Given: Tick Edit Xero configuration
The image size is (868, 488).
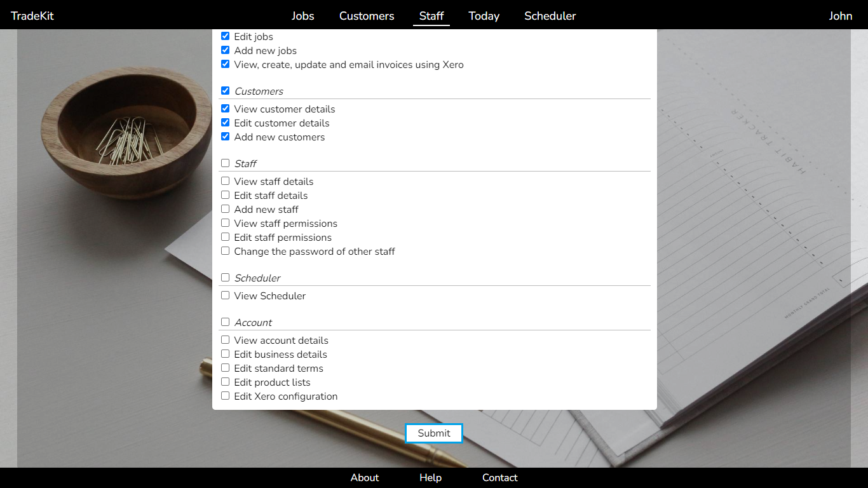Looking at the screenshot, I should (x=225, y=396).
